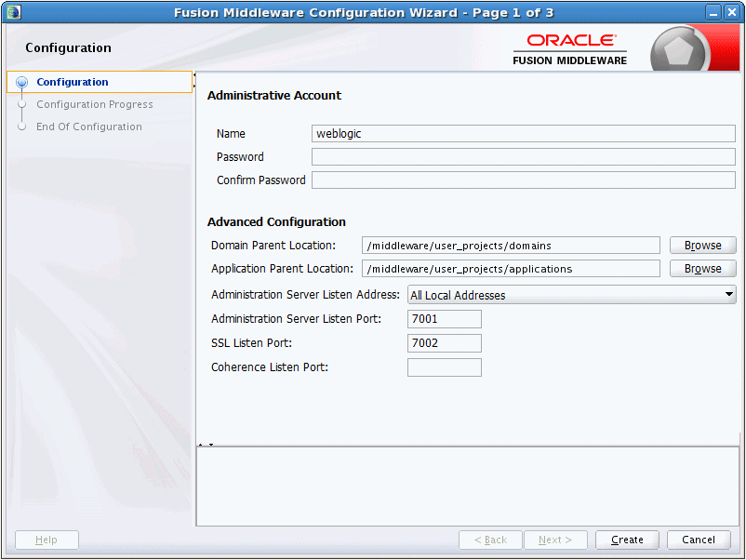Click the Configuration step bullet icon
746x560 pixels.
[22, 82]
